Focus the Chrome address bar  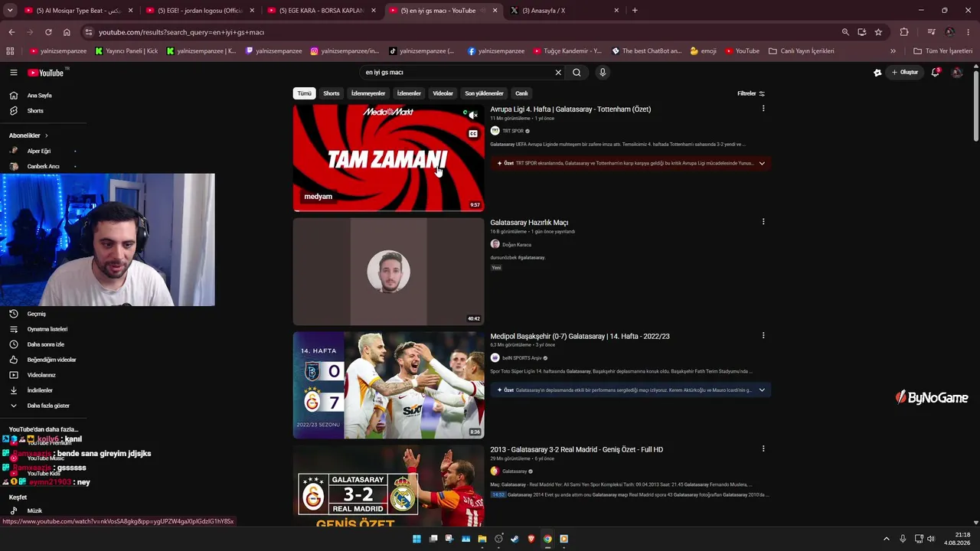point(459,32)
